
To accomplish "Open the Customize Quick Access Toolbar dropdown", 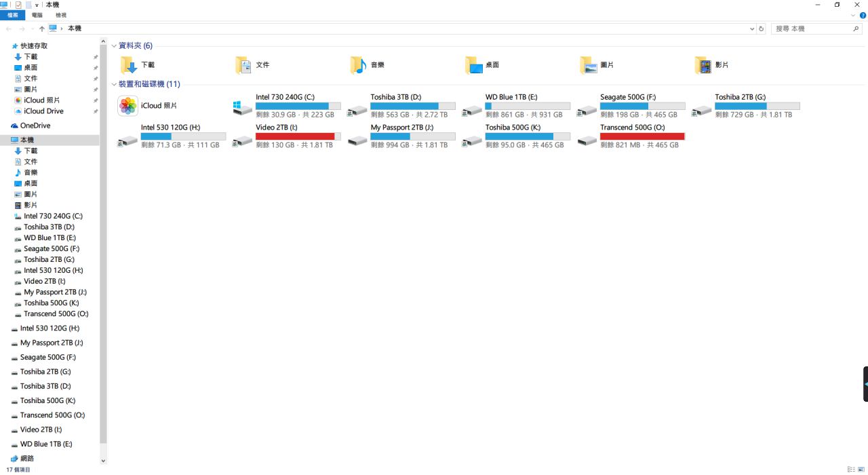I will point(38,5).
